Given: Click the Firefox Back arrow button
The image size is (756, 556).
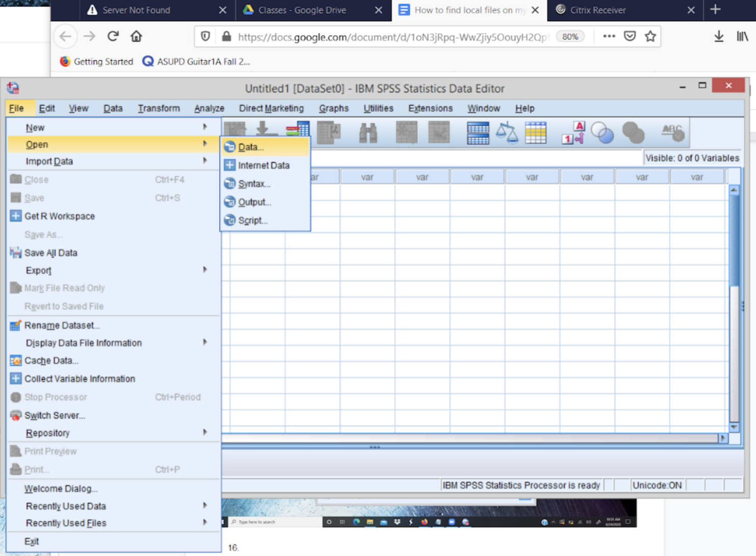Looking at the screenshot, I should point(65,36).
